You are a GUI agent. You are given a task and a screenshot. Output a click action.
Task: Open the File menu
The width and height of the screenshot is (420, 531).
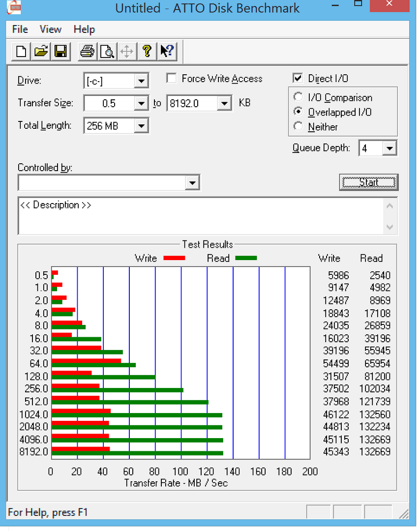pos(20,29)
